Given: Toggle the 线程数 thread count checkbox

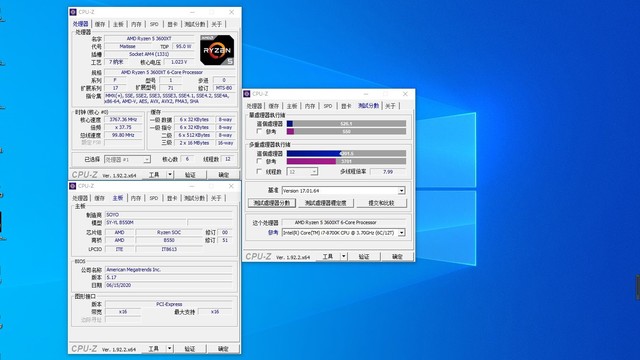Looking at the screenshot, I should point(259,171).
